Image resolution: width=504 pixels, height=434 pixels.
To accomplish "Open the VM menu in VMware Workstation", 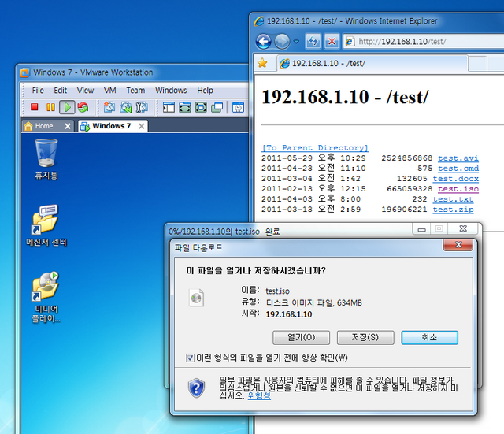I will (110, 91).
